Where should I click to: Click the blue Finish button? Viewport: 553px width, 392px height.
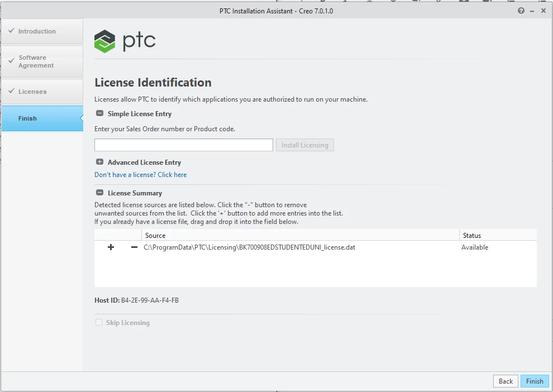[x=535, y=381]
